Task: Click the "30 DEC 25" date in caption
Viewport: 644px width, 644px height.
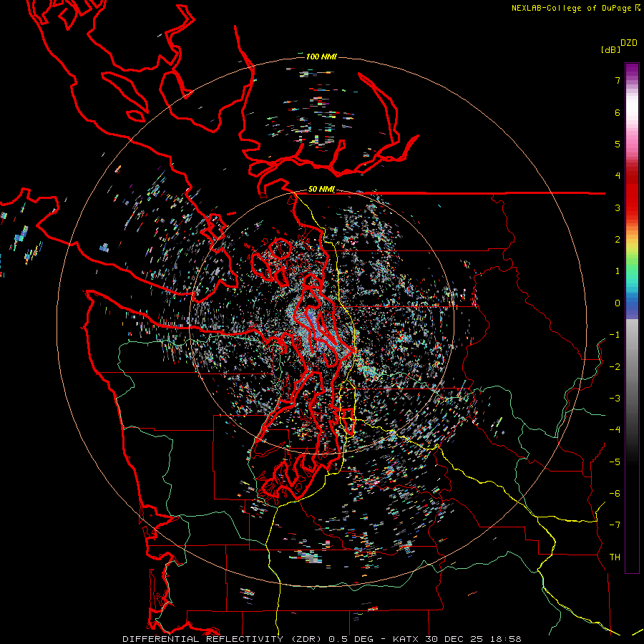Action: click(x=454, y=639)
